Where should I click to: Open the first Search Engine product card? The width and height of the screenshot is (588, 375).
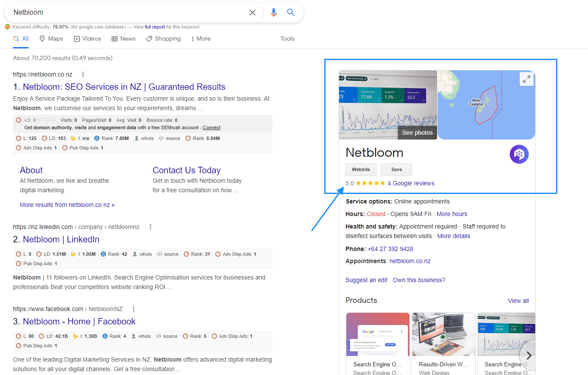pyautogui.click(x=378, y=343)
